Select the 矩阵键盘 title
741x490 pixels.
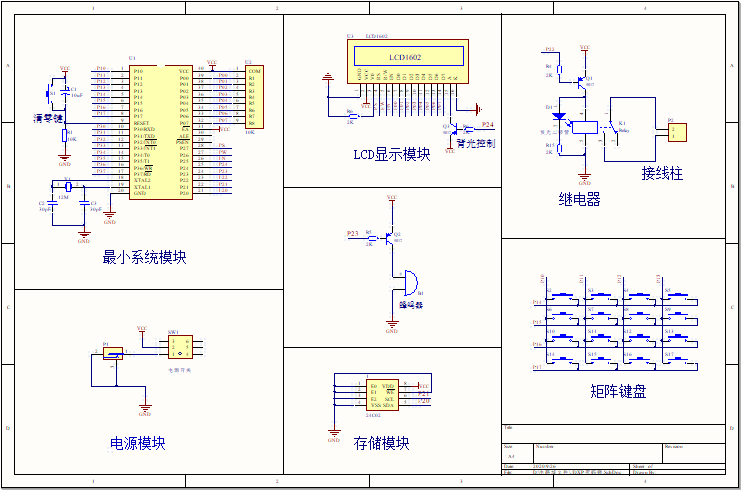point(618,391)
